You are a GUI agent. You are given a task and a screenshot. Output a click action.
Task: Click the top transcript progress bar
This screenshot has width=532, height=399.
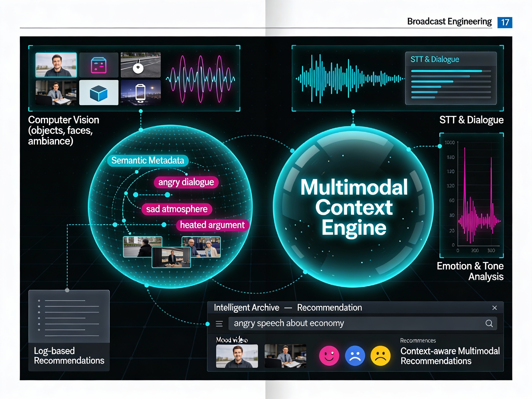(451, 71)
